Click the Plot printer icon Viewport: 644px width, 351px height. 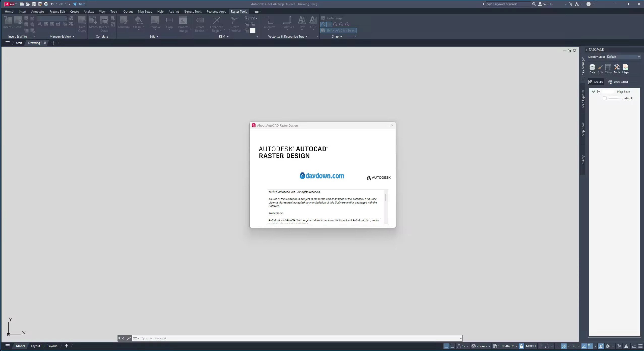click(x=46, y=4)
